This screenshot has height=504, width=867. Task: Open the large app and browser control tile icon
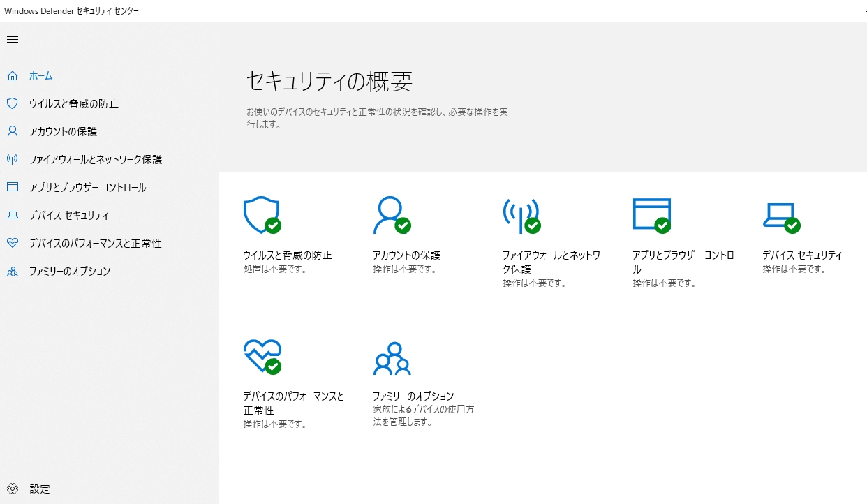click(651, 216)
